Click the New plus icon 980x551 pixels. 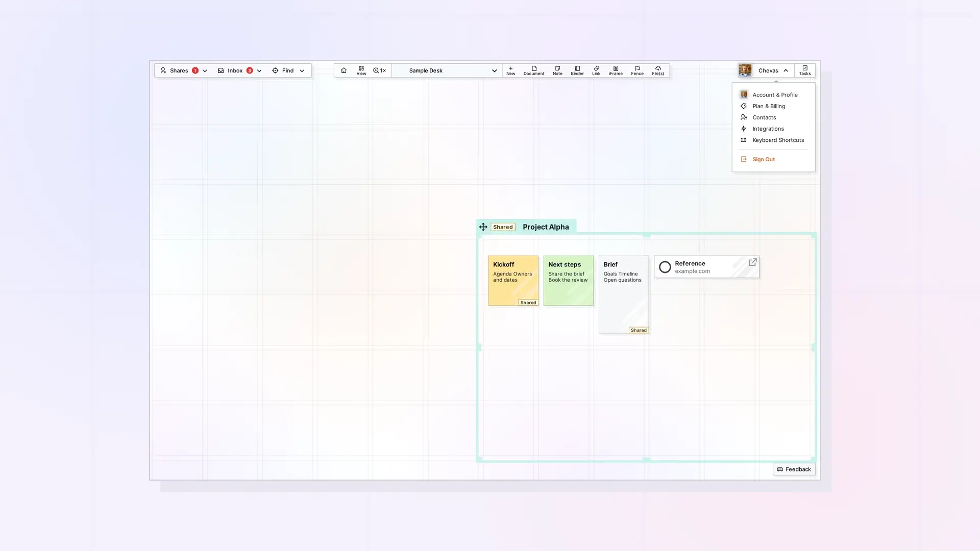click(510, 70)
